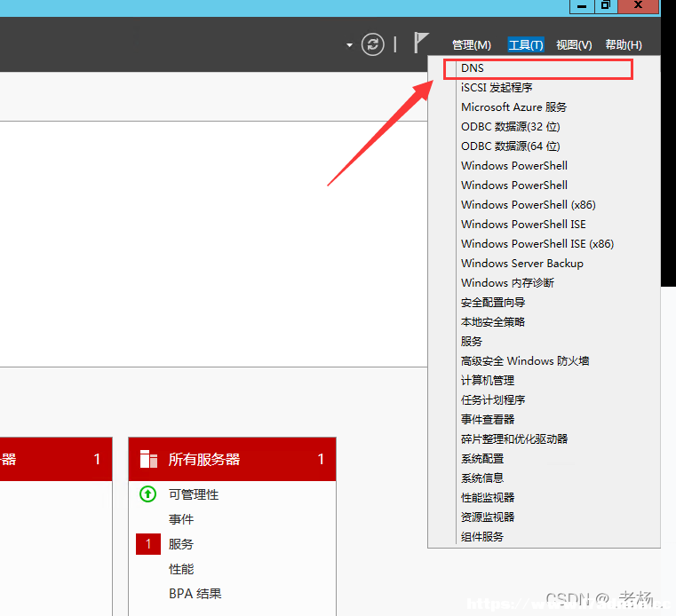
Task: Click the 所有服务器 tile header
Action: pyautogui.click(x=232, y=459)
